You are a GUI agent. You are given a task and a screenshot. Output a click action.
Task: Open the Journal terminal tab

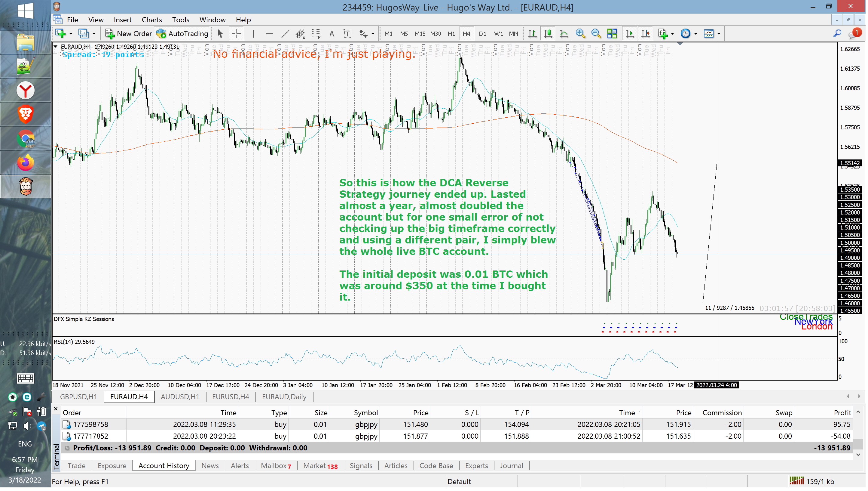(x=512, y=466)
